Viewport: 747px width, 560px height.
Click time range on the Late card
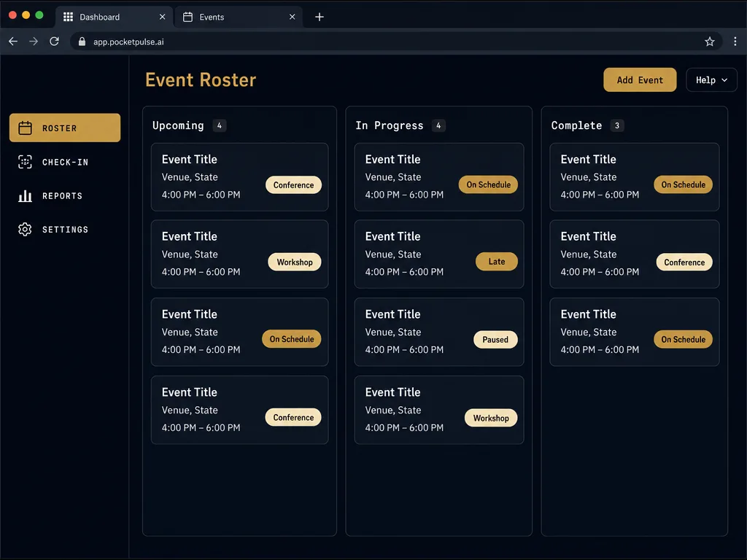(x=404, y=272)
